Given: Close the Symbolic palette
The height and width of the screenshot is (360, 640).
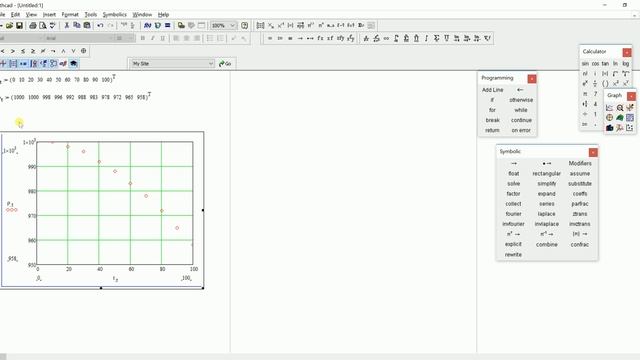Looking at the screenshot, I should point(593,153).
